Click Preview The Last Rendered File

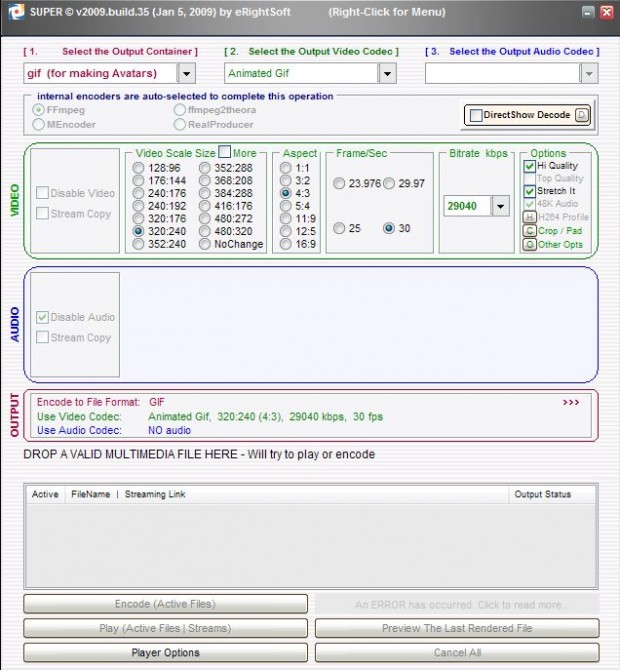tap(457, 628)
